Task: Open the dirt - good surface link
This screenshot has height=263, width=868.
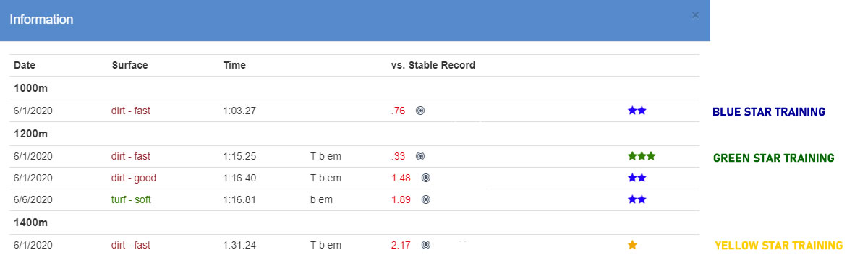Action: 134,178
